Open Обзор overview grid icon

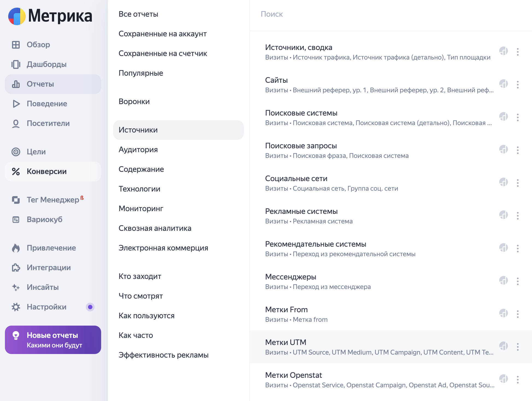coord(16,45)
